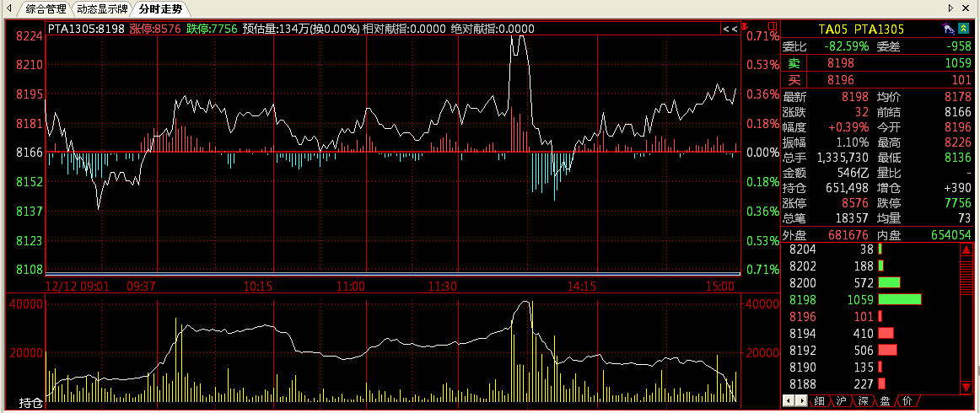Click 涨停:8576 in the chart header
This screenshot has height=413, width=980.
point(155,29)
